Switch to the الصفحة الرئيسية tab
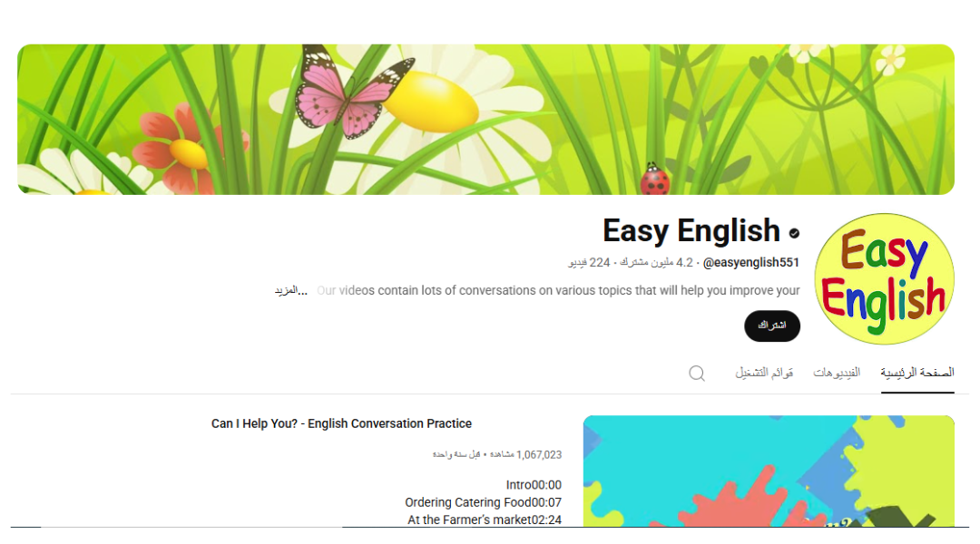The width and height of the screenshot is (980, 544). 917,373
